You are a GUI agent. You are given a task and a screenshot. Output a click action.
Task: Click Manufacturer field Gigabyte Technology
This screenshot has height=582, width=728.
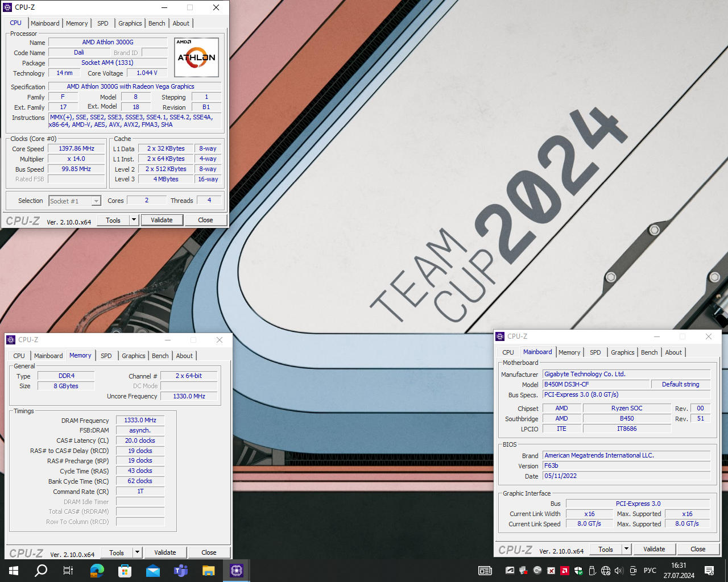626,374
